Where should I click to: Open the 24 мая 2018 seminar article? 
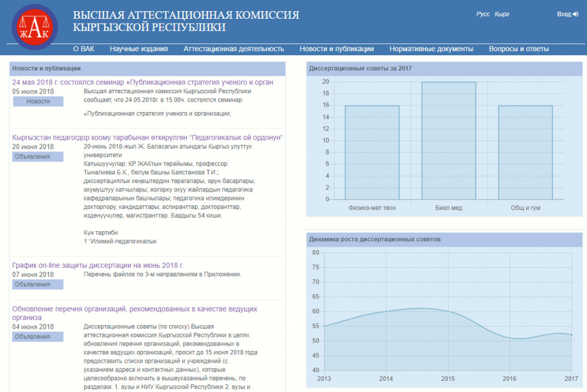[x=143, y=82]
